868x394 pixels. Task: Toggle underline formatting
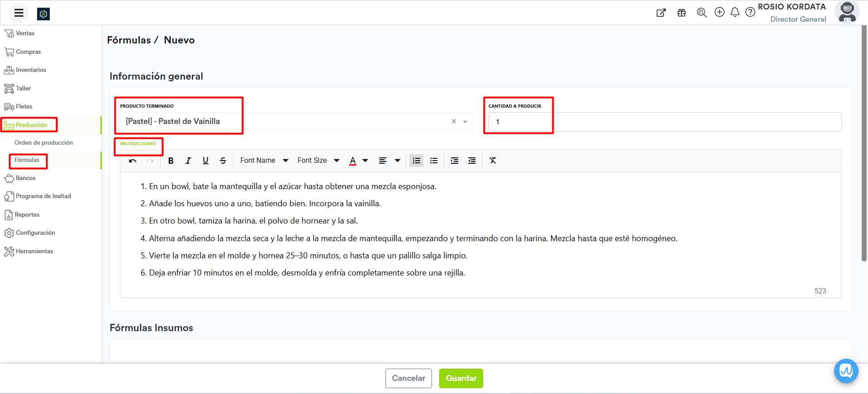click(205, 161)
